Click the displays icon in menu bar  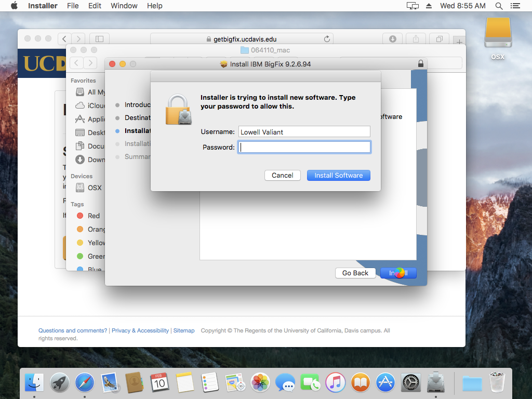[413, 6]
